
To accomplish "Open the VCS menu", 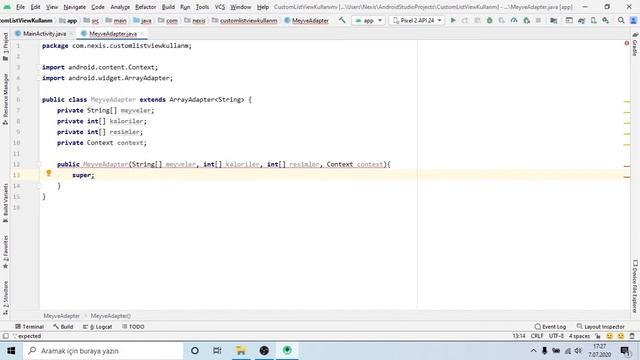I will 220,7.
